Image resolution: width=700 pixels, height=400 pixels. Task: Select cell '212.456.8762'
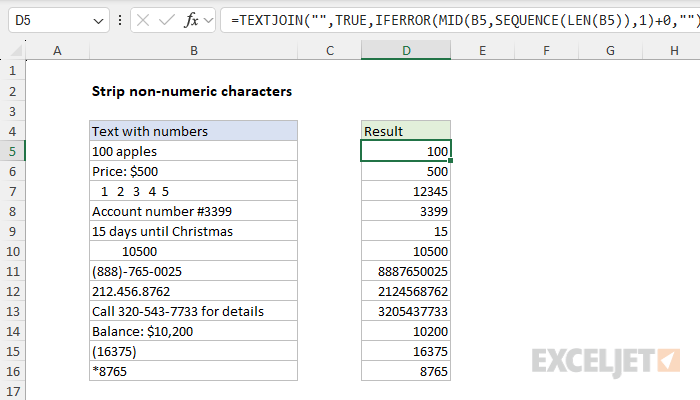click(193, 292)
